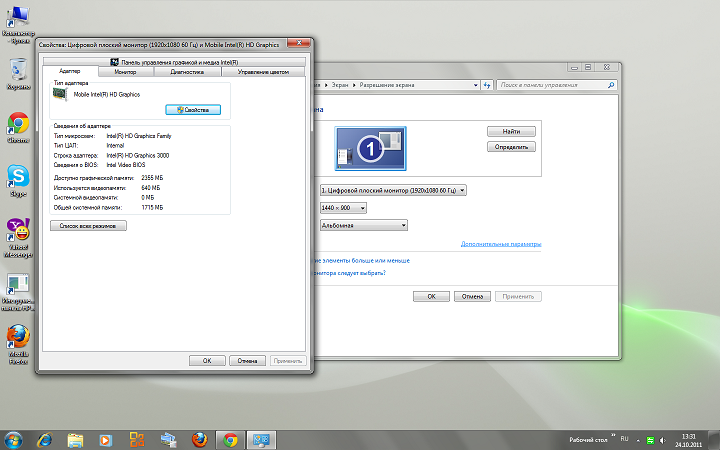The height and width of the screenshot is (450, 720).
Task: Open link about making elements larger or smaller
Action: [x=362, y=260]
